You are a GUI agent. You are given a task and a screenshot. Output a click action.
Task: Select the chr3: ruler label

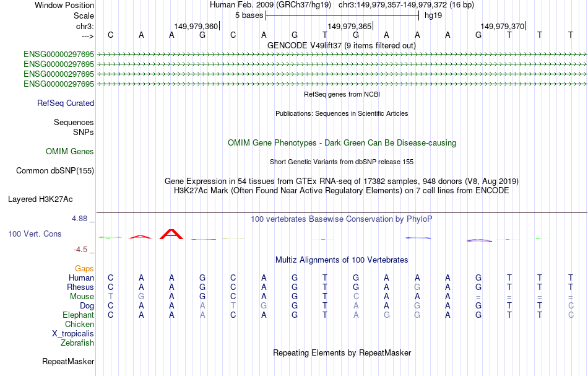(x=85, y=26)
